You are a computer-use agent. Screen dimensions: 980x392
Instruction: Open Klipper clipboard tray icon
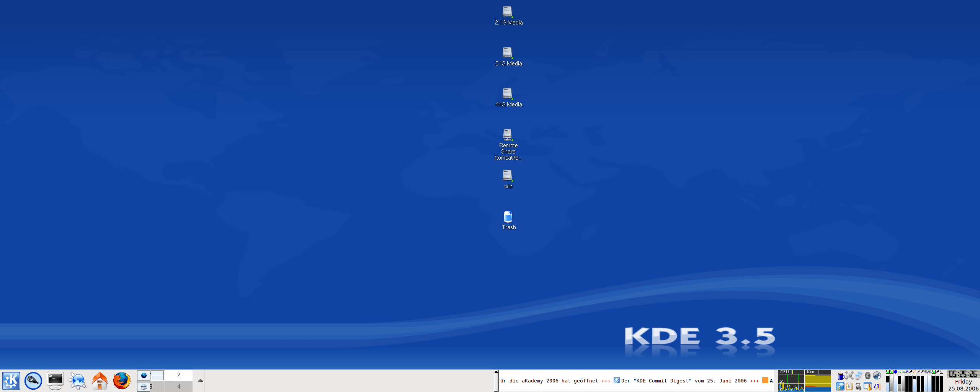(849, 386)
